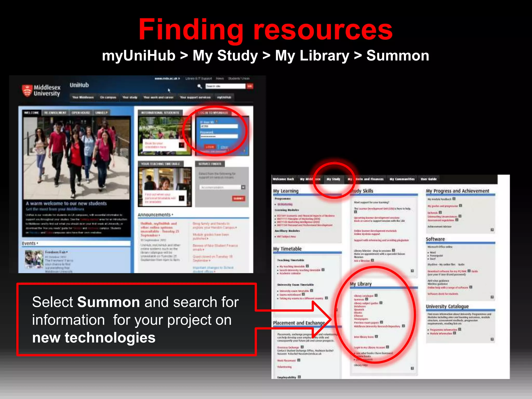Viewport: 532px width, 399px height.
Task: Open the Your study navigation menu
Action: point(130,97)
